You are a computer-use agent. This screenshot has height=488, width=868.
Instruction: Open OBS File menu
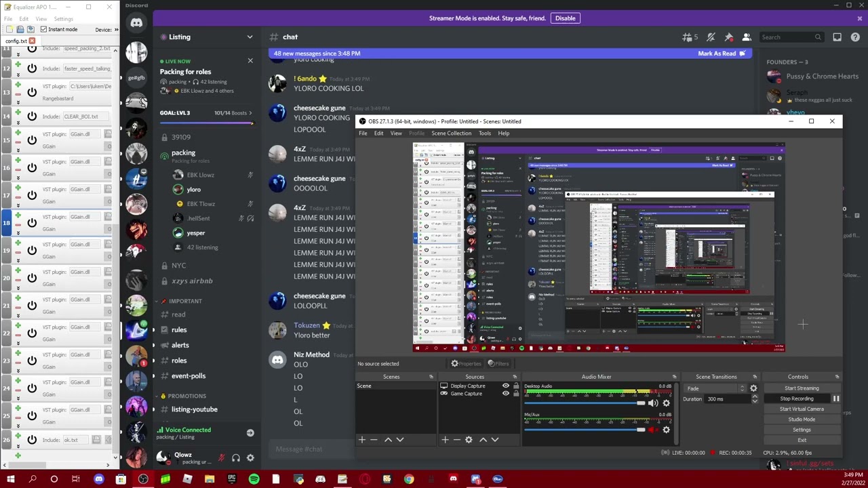click(363, 133)
